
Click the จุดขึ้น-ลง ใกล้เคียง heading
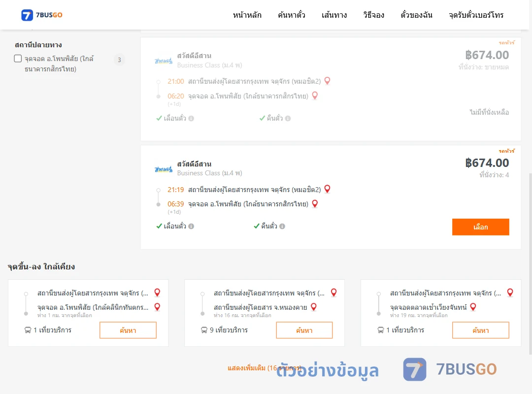point(41,267)
